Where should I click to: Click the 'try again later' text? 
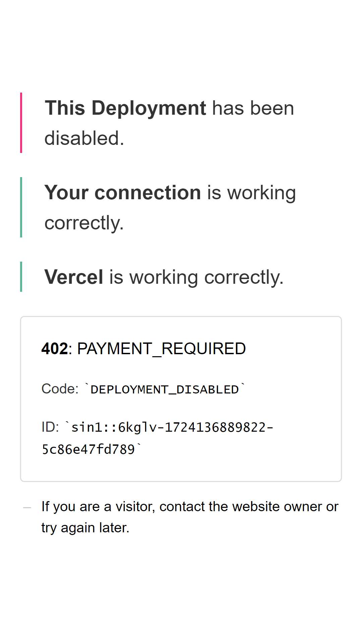[85, 528]
